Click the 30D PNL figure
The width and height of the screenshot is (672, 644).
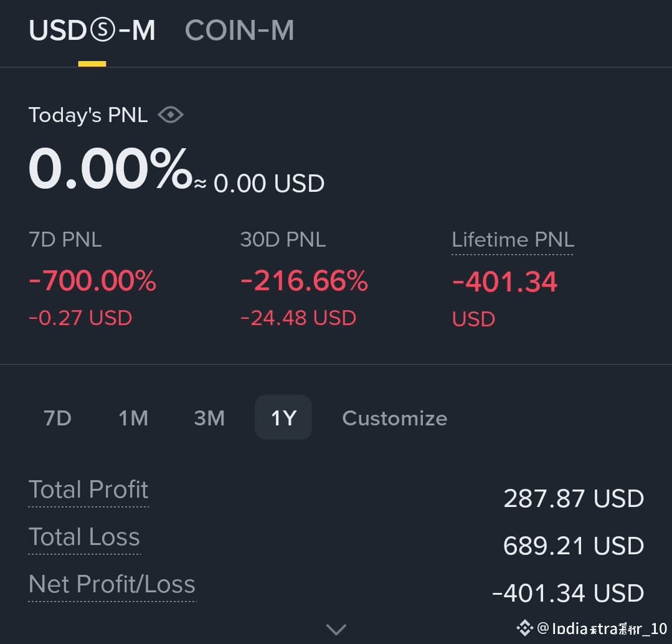coord(304,281)
